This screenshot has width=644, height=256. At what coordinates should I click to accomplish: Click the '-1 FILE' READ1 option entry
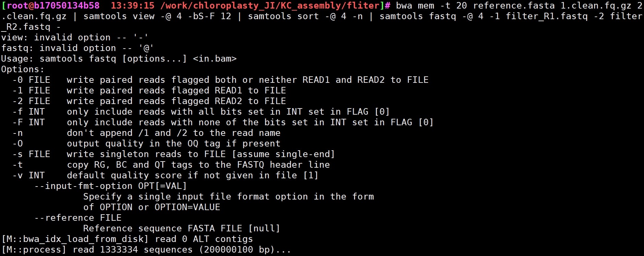(x=32, y=90)
